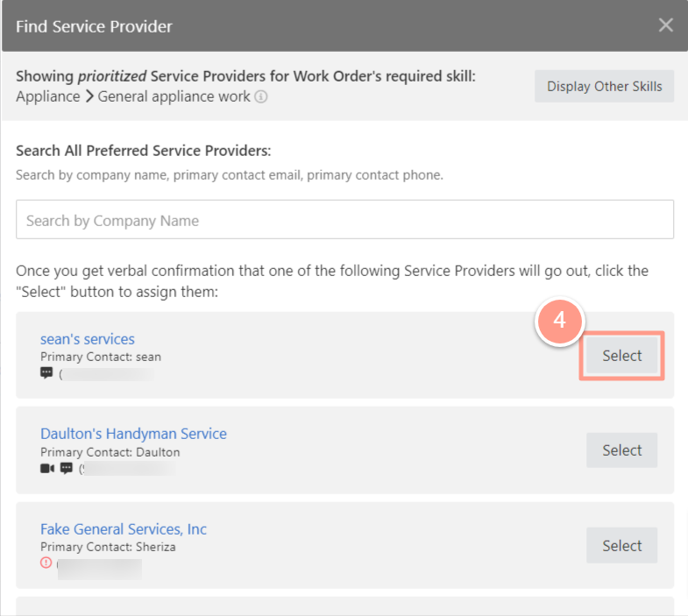This screenshot has height=616, width=688.
Task: Open Daulton's Handyman Service link
Action: [133, 434]
